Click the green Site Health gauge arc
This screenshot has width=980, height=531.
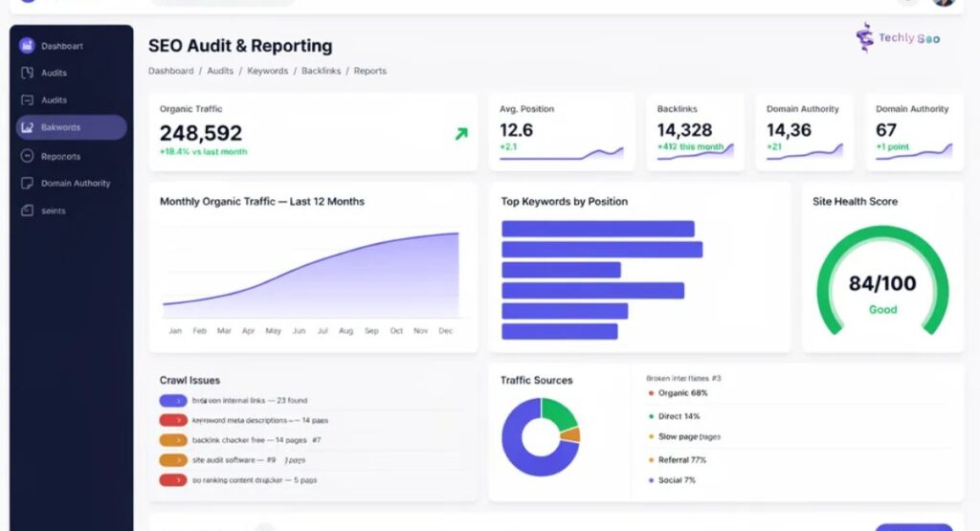(882, 232)
